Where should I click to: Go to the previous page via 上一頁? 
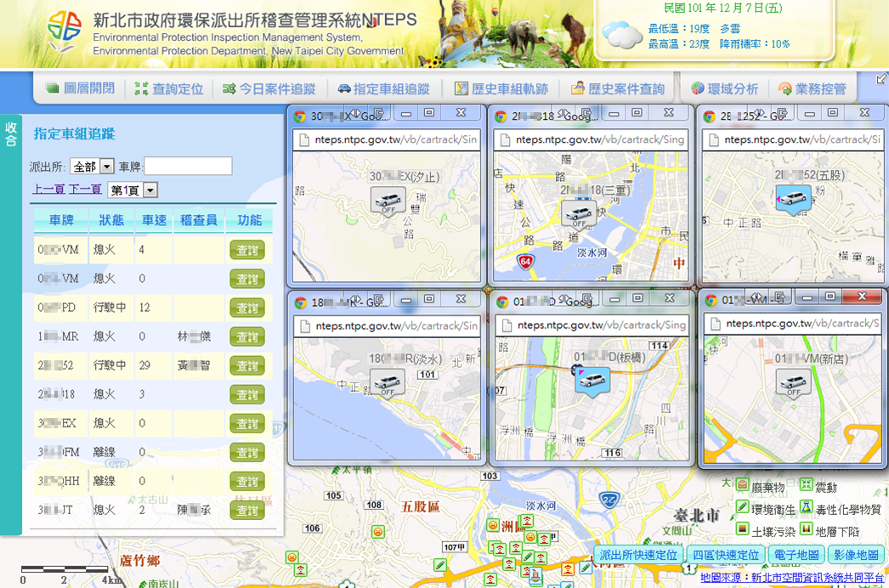coord(48,189)
